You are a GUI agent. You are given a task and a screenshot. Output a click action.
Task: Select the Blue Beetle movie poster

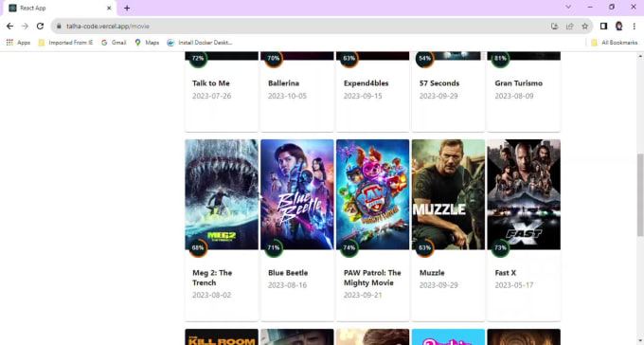(x=297, y=194)
